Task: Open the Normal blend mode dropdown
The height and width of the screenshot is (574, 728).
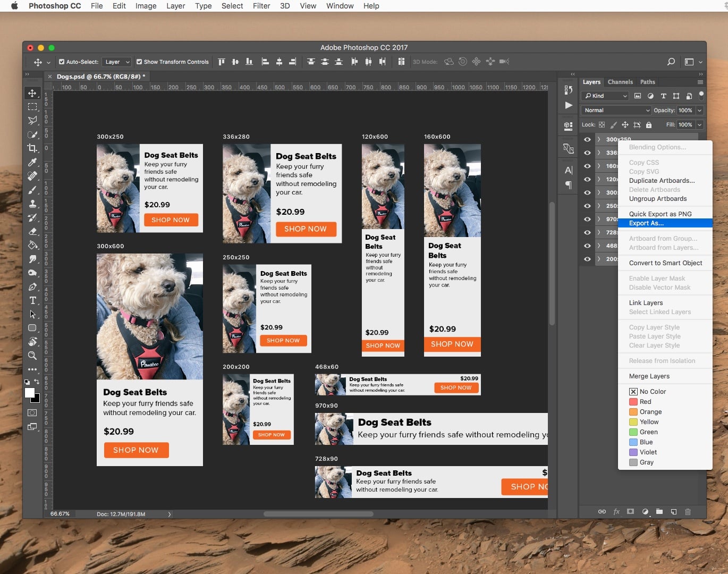Action: [x=615, y=110]
